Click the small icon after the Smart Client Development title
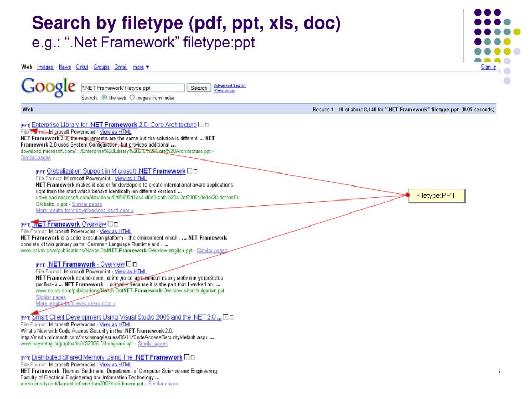The width and height of the screenshot is (532, 399). (x=225, y=317)
